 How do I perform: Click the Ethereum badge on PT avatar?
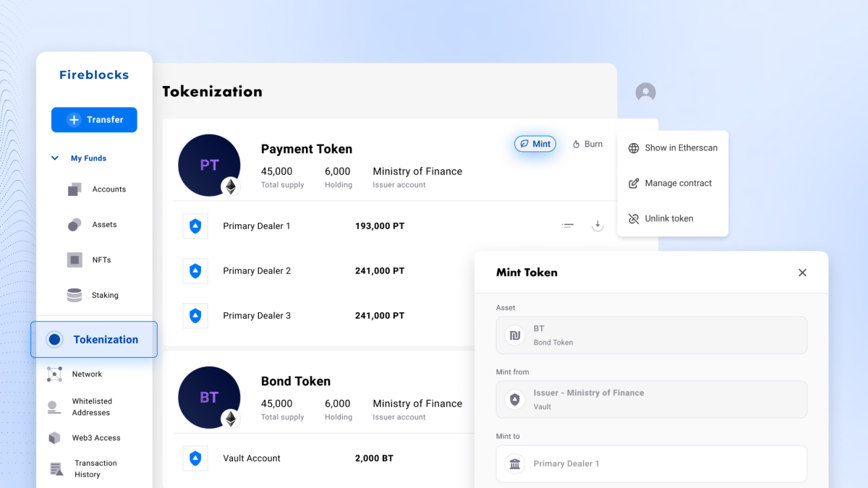coord(231,187)
